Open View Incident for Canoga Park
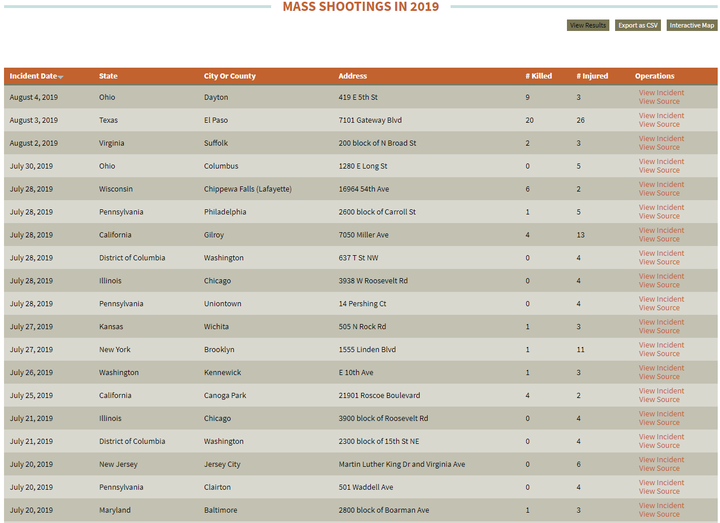720x523 pixels. coord(661,391)
